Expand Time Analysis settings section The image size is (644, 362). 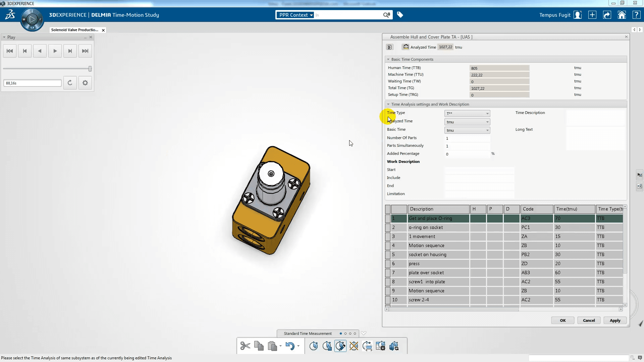(389, 104)
